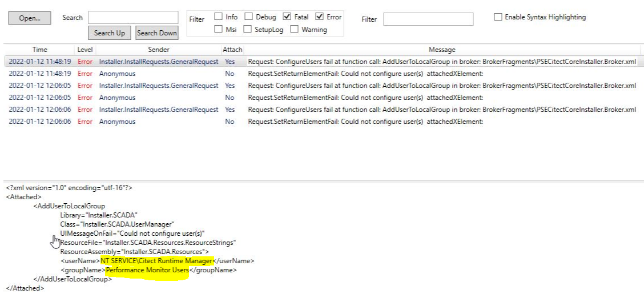This screenshot has height=294, width=644.
Task: Enable the Msi filter checkbox
Action: 218,30
